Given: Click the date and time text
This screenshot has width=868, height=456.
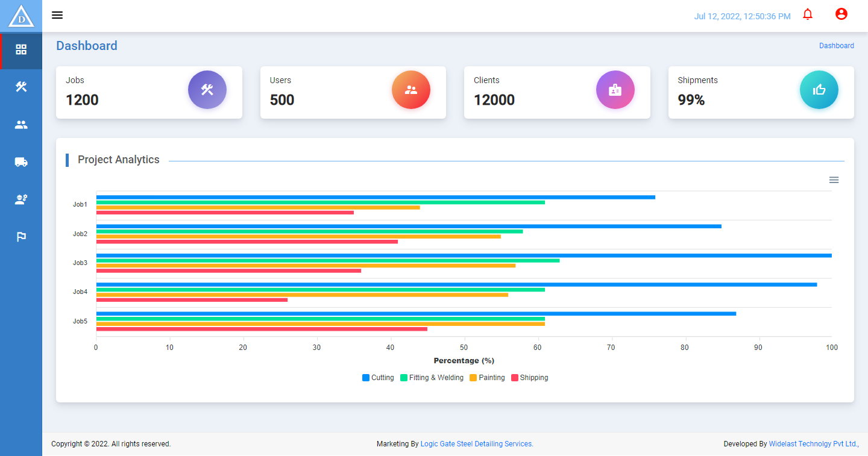Looking at the screenshot, I should pos(742,16).
